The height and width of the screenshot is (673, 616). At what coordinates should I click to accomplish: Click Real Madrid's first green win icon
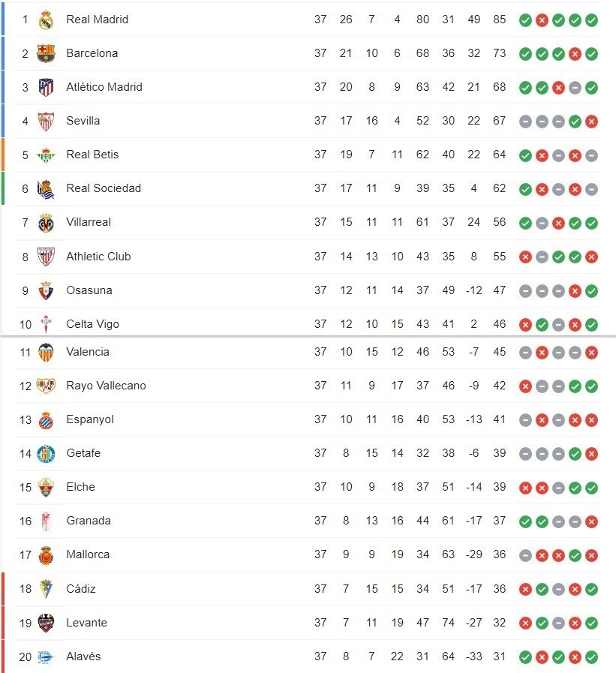525,20
